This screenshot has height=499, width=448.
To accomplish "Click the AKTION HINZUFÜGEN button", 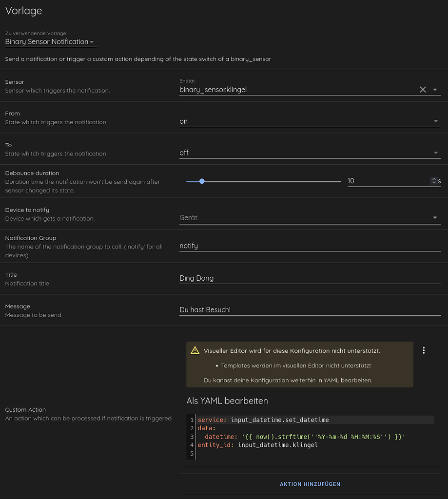I will [310, 484].
